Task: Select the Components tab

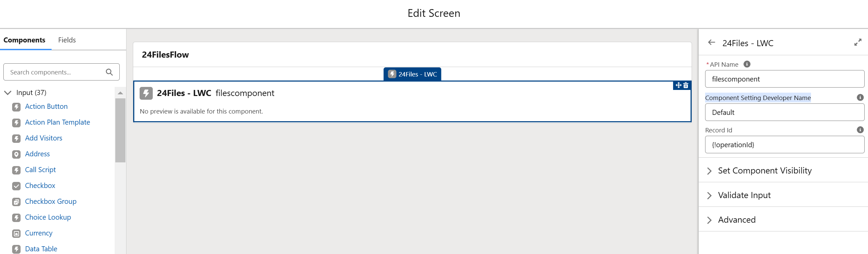Action: (24, 40)
